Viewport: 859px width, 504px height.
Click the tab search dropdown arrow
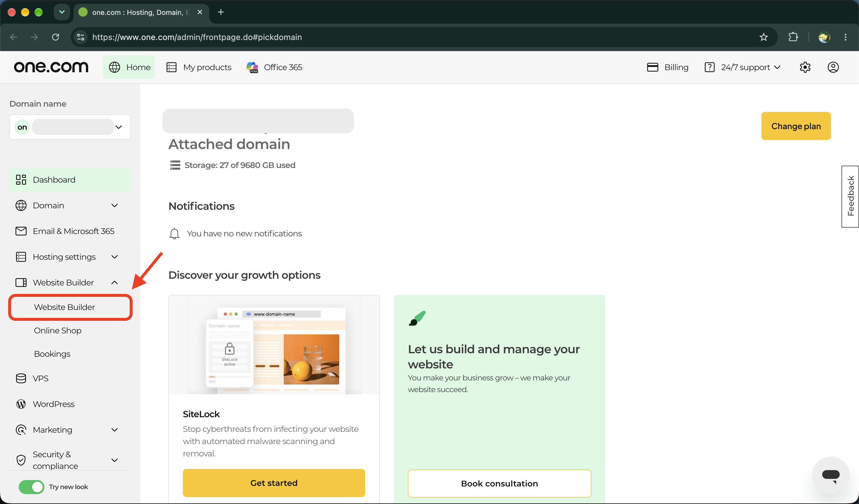[62, 12]
